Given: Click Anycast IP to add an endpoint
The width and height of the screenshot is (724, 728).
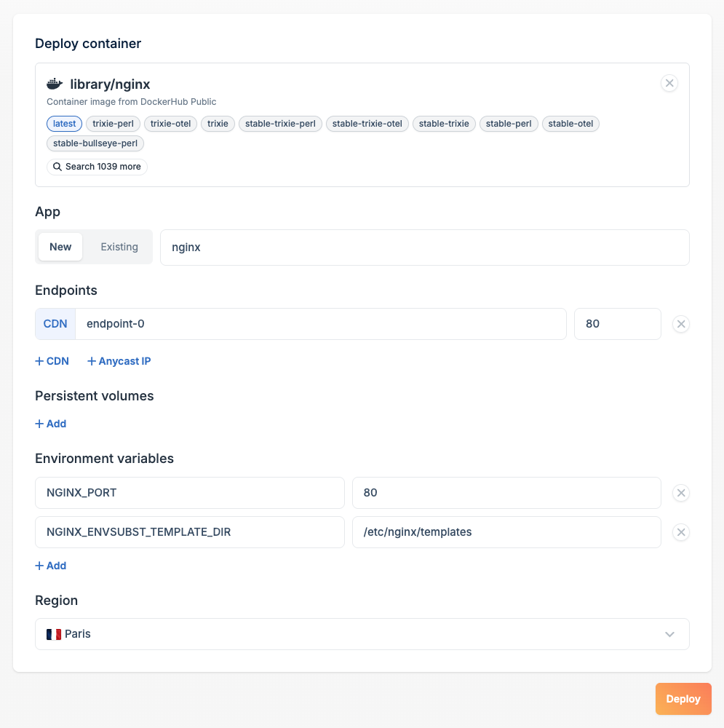Looking at the screenshot, I should 119,361.
